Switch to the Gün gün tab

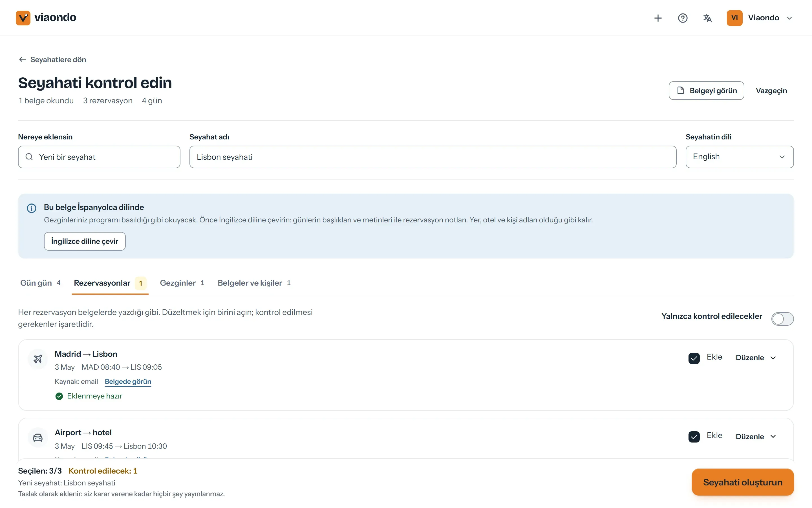pos(41,283)
